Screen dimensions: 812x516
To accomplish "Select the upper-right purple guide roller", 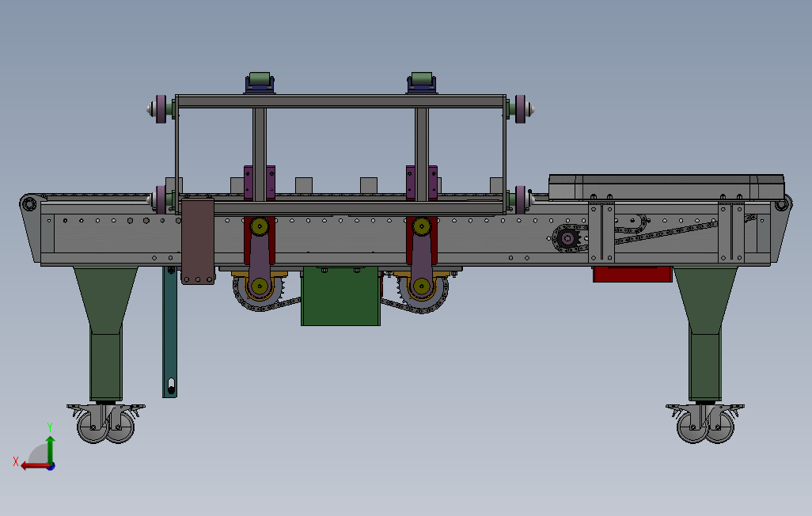I will click(521, 108).
